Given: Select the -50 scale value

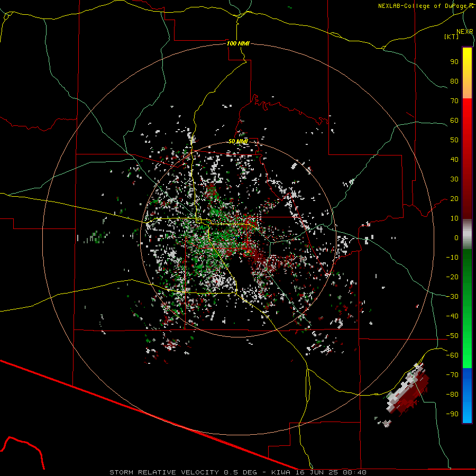Looking at the screenshot, I should (x=452, y=336).
